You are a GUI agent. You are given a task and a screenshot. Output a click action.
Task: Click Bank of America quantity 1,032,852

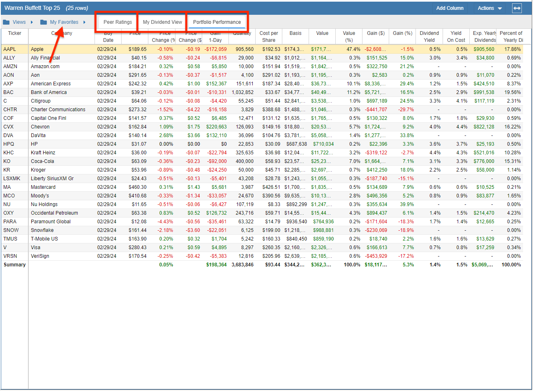(242, 92)
